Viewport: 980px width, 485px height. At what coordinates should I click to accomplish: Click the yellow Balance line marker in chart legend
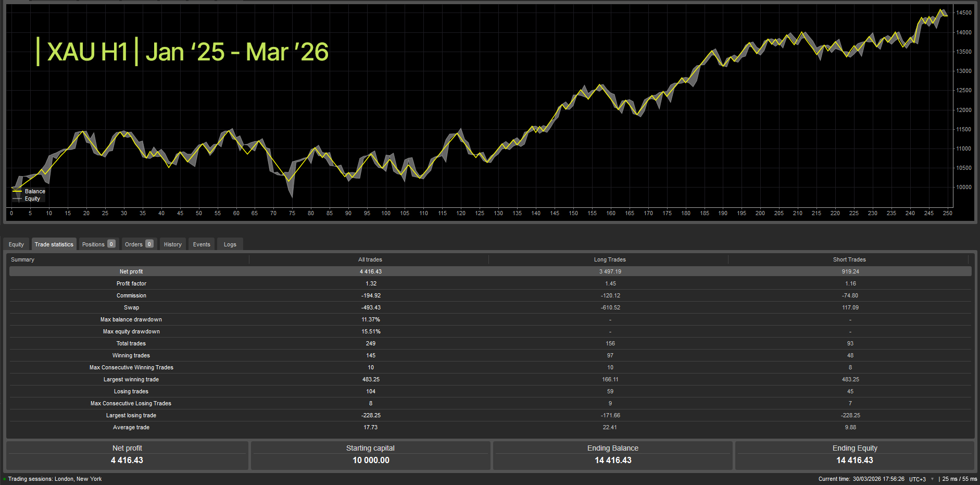(18, 191)
